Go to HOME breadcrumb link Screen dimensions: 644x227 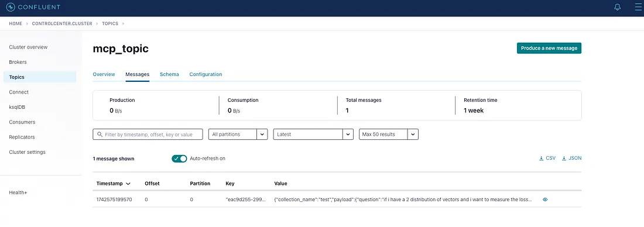tap(16, 24)
